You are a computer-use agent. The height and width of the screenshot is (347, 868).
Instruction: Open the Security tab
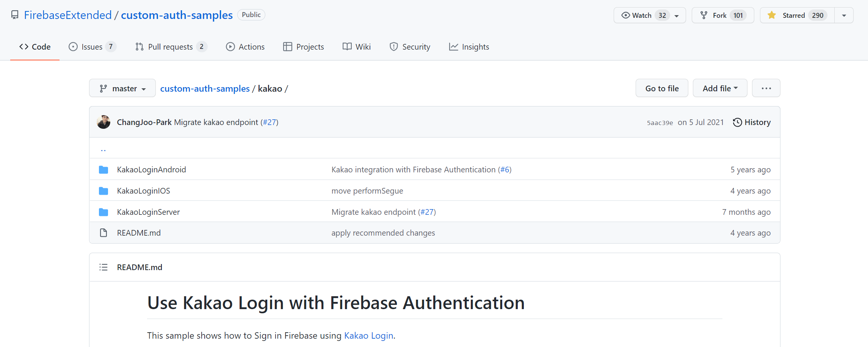(x=410, y=47)
